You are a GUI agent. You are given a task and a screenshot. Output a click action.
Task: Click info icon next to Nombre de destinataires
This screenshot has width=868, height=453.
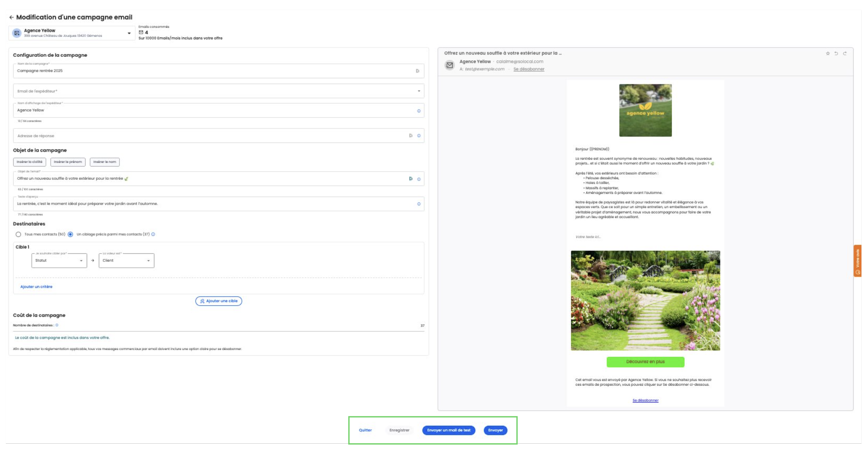57,325
